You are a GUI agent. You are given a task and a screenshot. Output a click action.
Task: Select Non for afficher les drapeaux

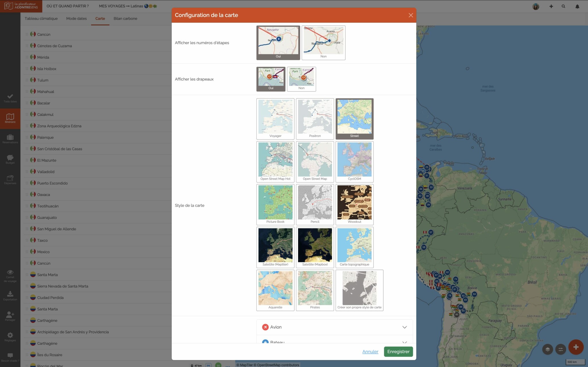point(301,79)
